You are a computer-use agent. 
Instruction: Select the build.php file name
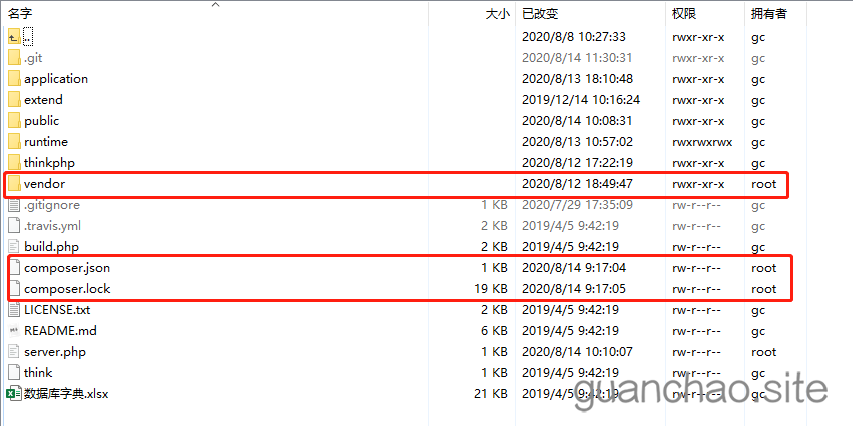click(x=52, y=247)
